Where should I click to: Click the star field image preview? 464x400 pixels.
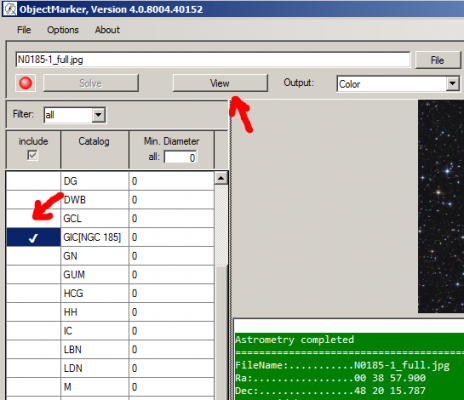point(441,206)
